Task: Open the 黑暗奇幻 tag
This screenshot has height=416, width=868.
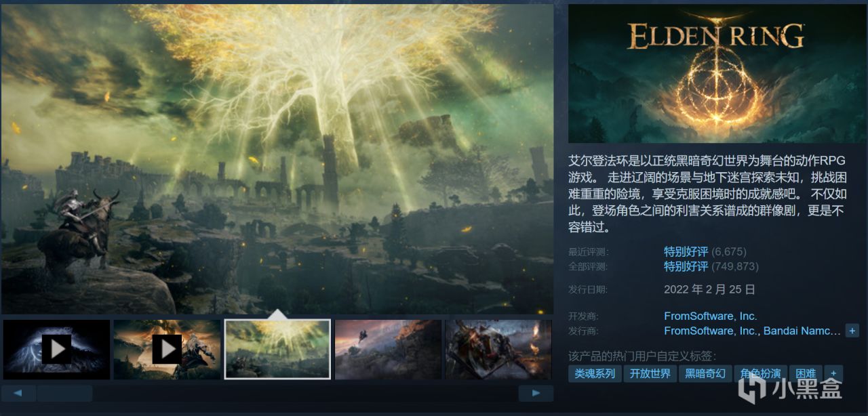Action: (705, 373)
